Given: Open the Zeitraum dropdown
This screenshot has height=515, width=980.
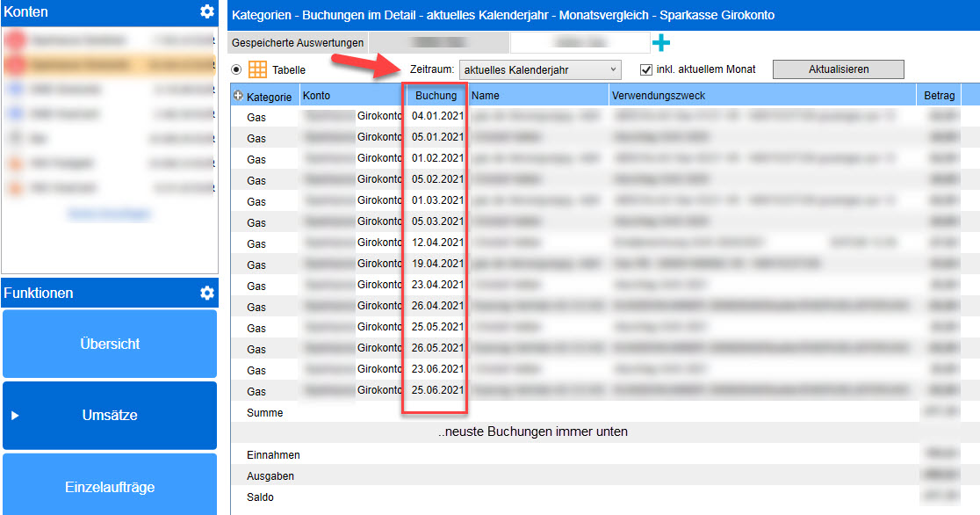Looking at the screenshot, I should [x=540, y=69].
